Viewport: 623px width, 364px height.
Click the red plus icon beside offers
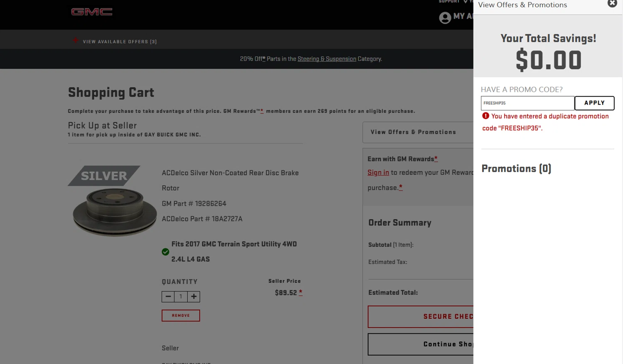pos(76,40)
